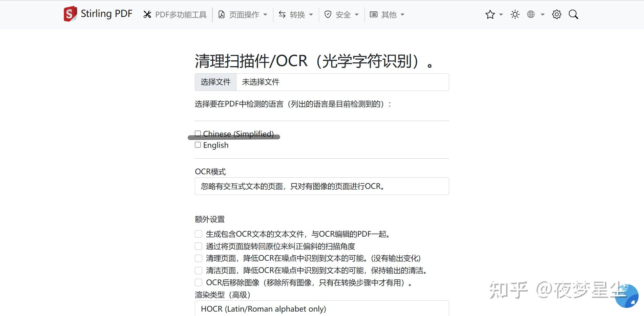This screenshot has height=316, width=644.
Task: Open settings via the gear icon
Action: click(x=557, y=14)
